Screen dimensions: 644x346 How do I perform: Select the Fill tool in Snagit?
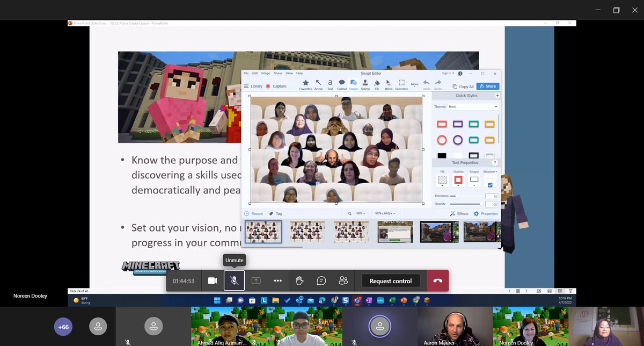click(x=377, y=84)
